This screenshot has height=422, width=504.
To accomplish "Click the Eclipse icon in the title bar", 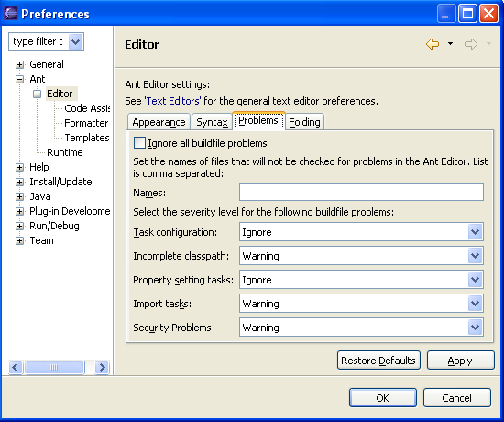I will coord(11,14).
